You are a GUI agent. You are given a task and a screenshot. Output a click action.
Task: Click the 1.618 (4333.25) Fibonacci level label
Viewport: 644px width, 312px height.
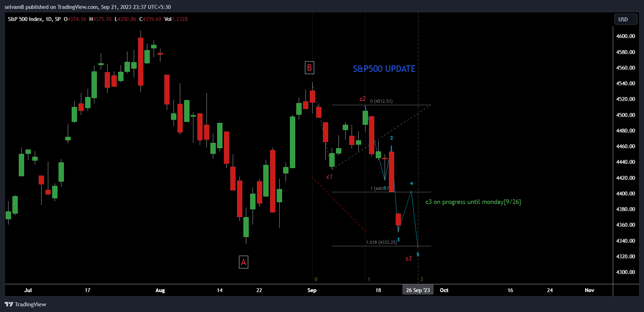(x=381, y=242)
